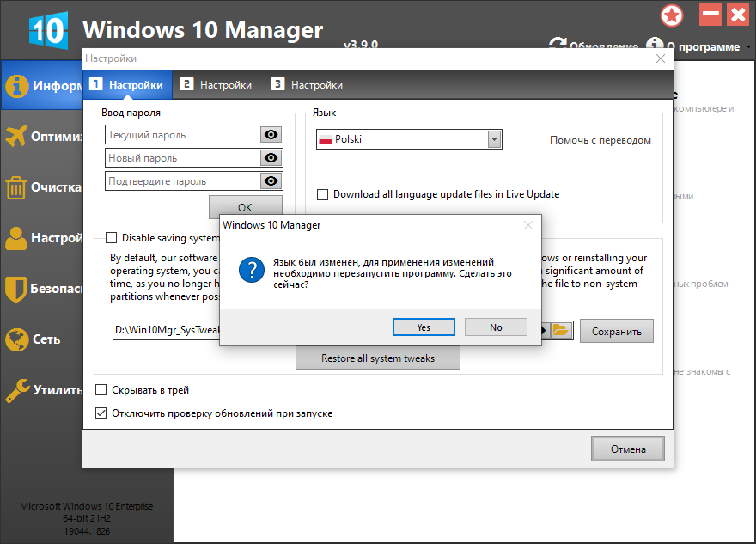Click the refresh icon next to Обновление

pyautogui.click(x=558, y=44)
